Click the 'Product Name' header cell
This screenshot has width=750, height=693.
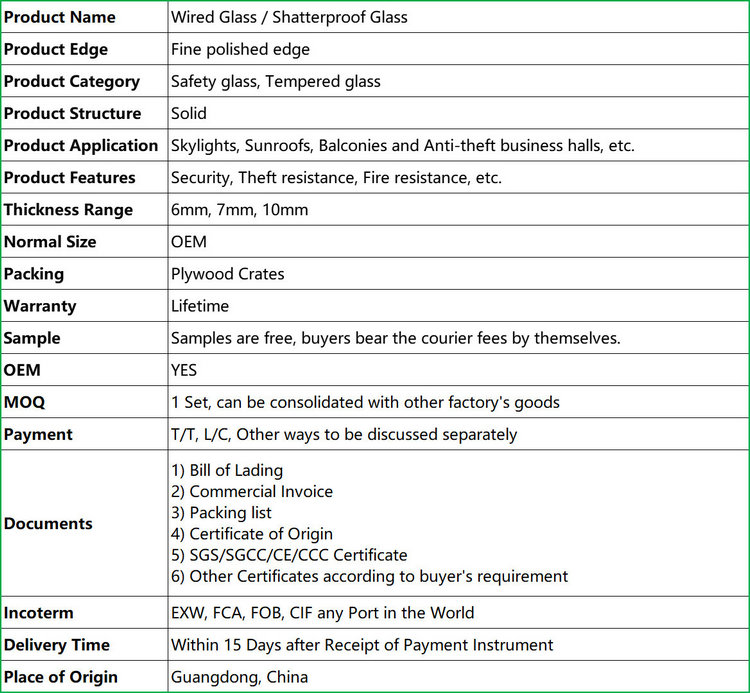point(60,17)
